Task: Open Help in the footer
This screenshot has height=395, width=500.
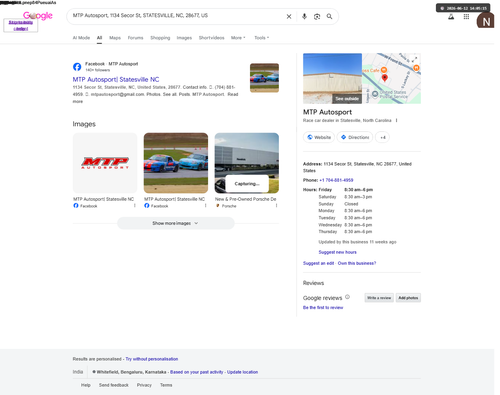Action: pyautogui.click(x=86, y=385)
